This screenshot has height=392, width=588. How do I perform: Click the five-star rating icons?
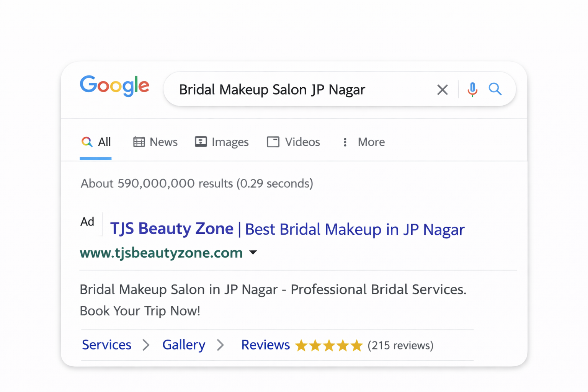pyautogui.click(x=329, y=345)
